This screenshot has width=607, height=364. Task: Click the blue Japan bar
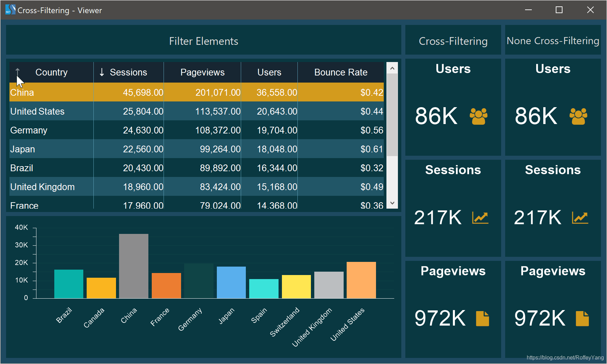coord(231,282)
